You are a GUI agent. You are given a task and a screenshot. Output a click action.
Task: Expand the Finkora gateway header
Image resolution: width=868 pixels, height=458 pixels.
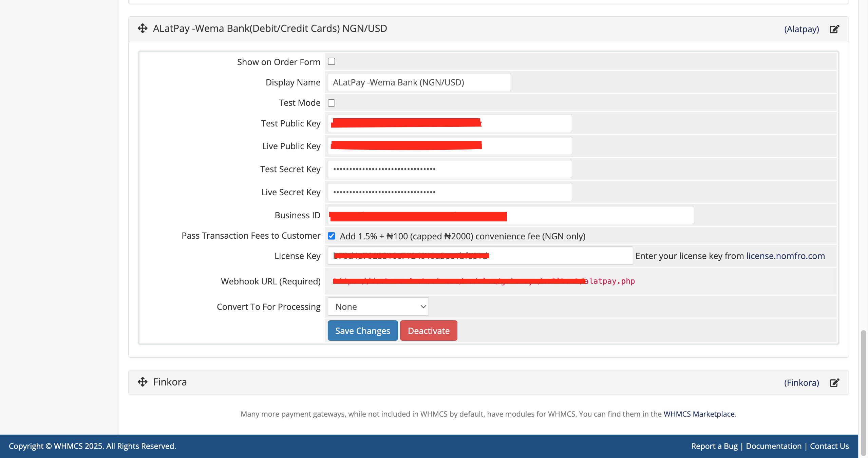(x=170, y=382)
